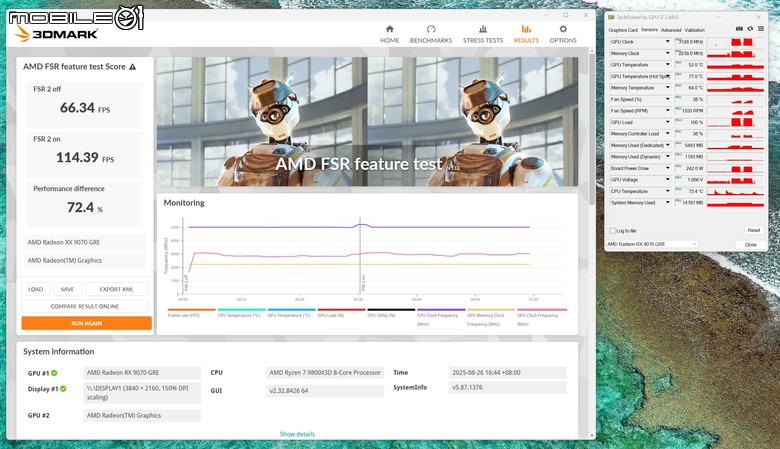Click the CPU Temperature red history graph
Image resolution: width=780 pixels, height=449 pixels.
[x=735, y=191]
